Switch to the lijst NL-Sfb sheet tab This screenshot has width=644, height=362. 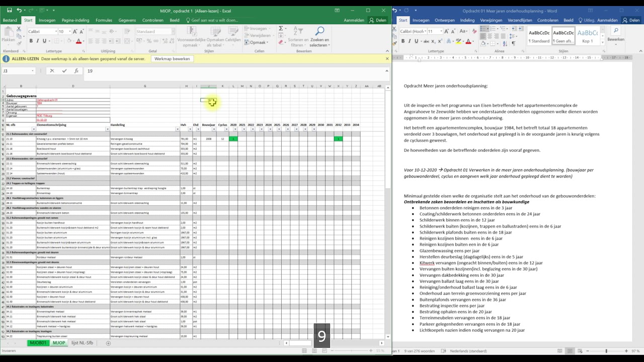click(82, 343)
